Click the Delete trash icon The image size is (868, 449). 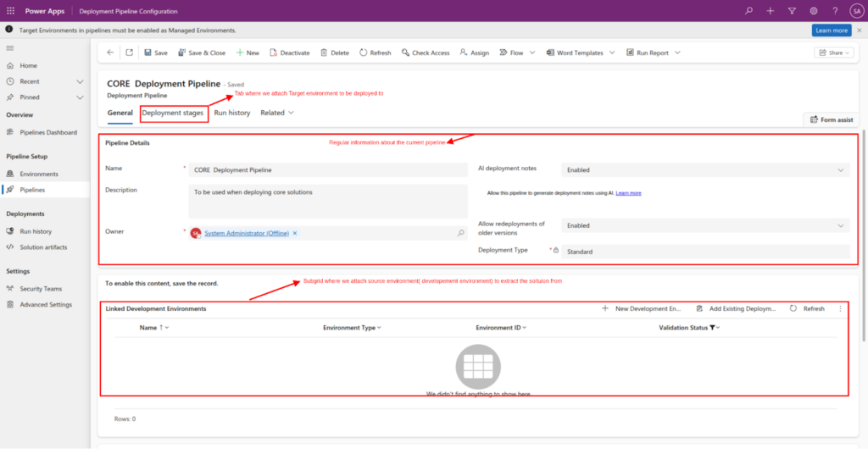coord(325,53)
